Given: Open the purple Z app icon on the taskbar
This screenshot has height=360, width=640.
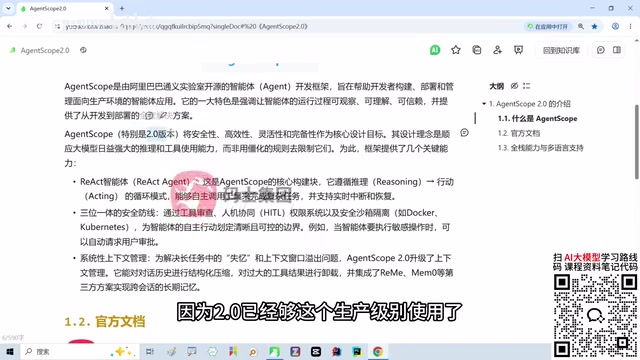Looking at the screenshot, I should [295, 351].
